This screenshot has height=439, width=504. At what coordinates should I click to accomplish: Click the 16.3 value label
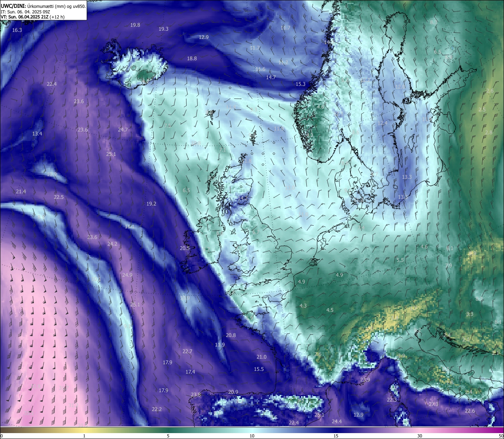tap(17, 30)
